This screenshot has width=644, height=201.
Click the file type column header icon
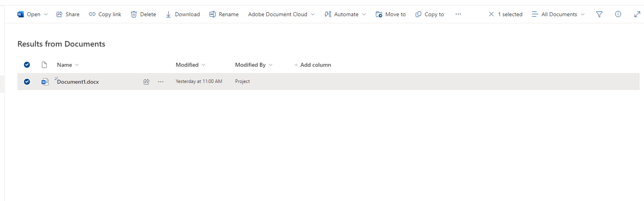click(x=44, y=65)
